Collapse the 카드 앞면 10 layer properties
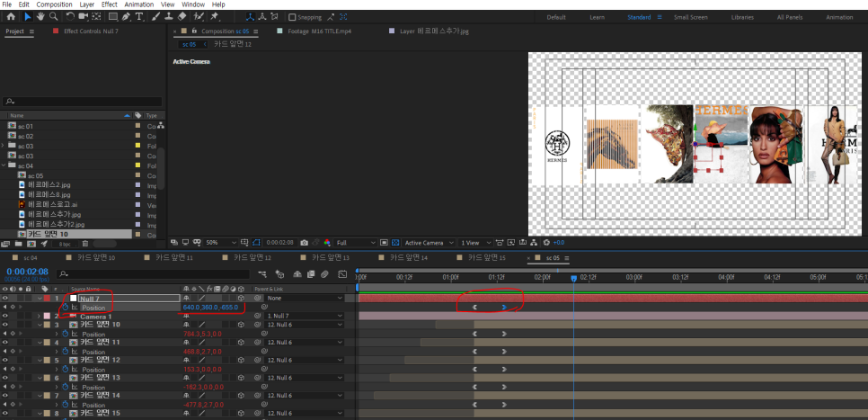 pos(39,325)
